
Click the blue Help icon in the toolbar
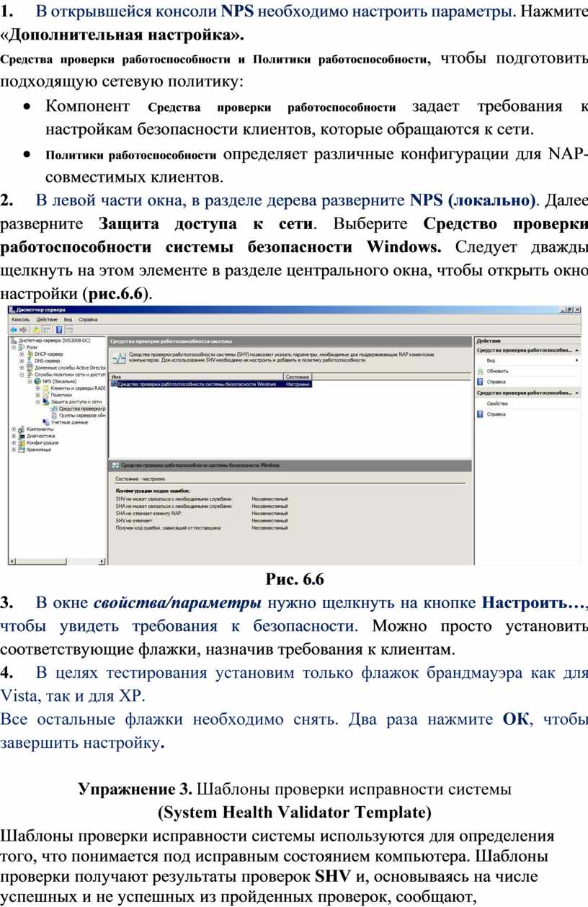tap(58, 329)
